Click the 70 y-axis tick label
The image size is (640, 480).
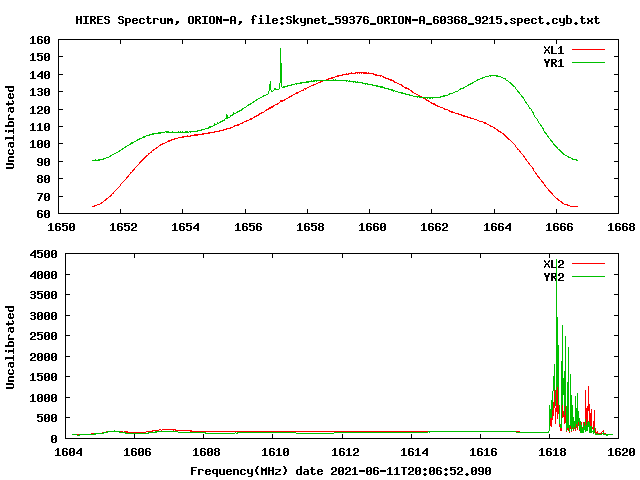tap(43, 197)
